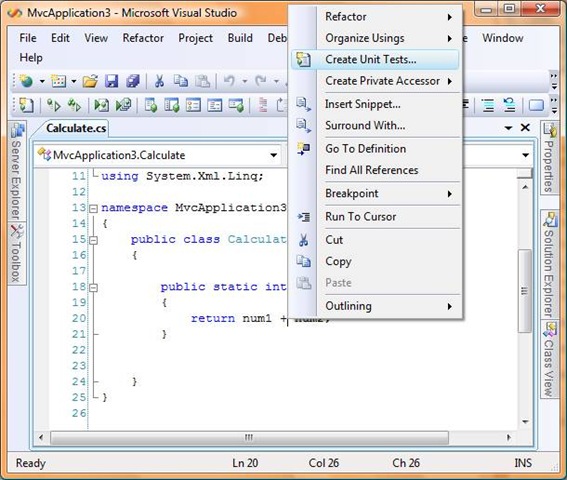Open the Server Explorer side panel
This screenshot has width=567, height=480.
pos(17,171)
